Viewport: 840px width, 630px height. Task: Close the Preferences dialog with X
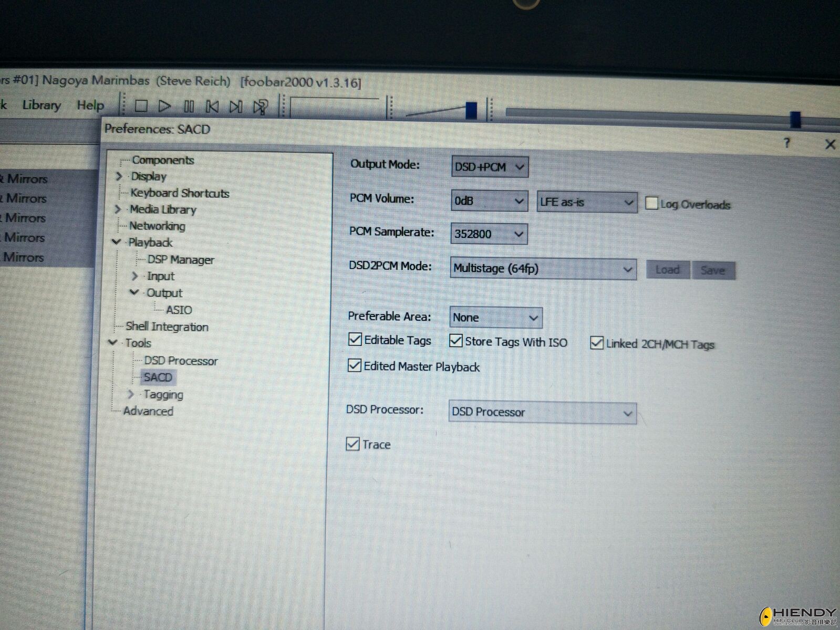829,144
